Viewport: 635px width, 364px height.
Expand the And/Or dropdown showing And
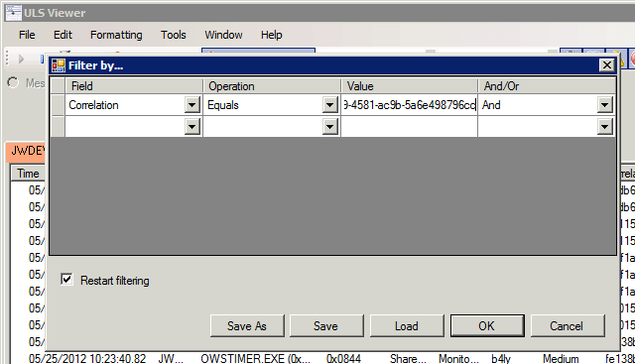[604, 105]
